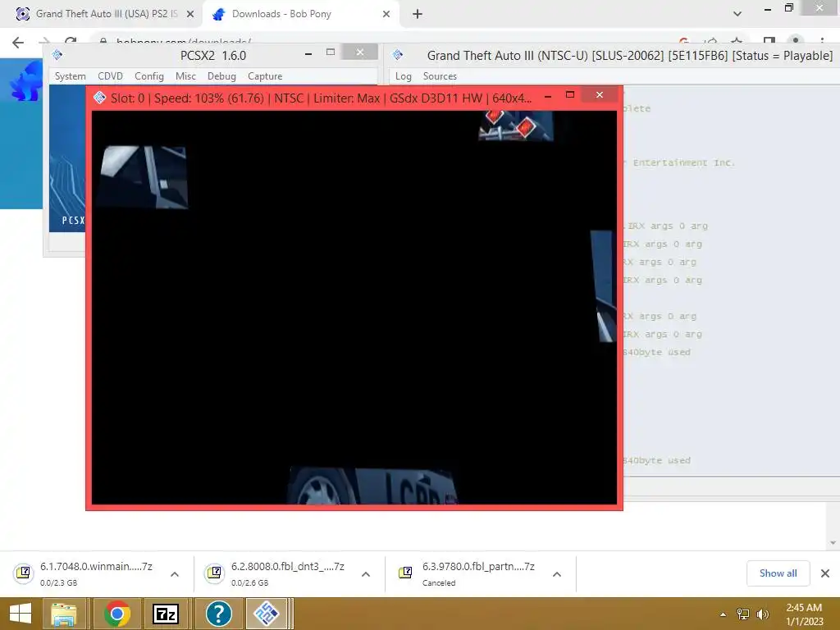This screenshot has width=840, height=630.
Task: Minimize the PCSX2 1.6.0 main window
Action: pos(308,53)
